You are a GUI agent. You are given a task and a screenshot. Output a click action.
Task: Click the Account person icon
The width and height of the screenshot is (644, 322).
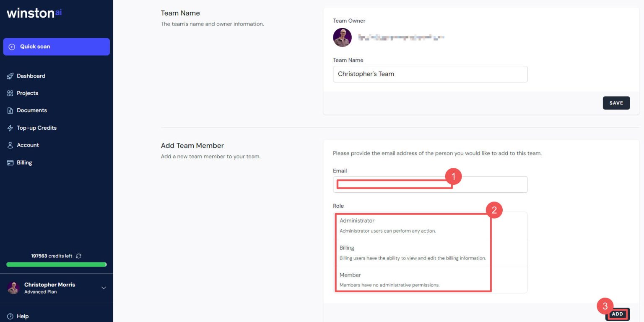pos(10,145)
